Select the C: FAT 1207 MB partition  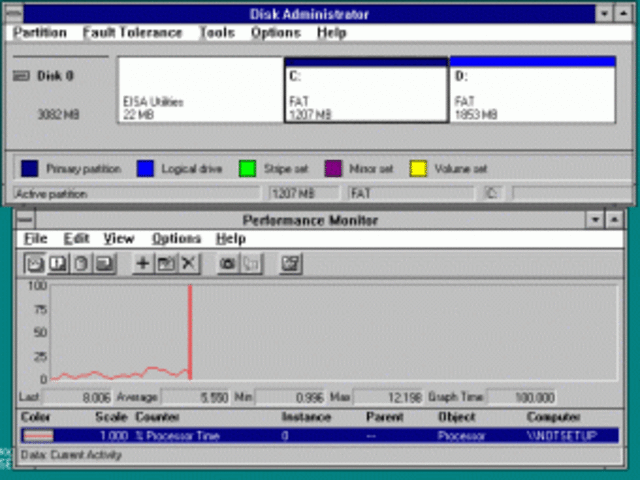pyautogui.click(x=366, y=91)
